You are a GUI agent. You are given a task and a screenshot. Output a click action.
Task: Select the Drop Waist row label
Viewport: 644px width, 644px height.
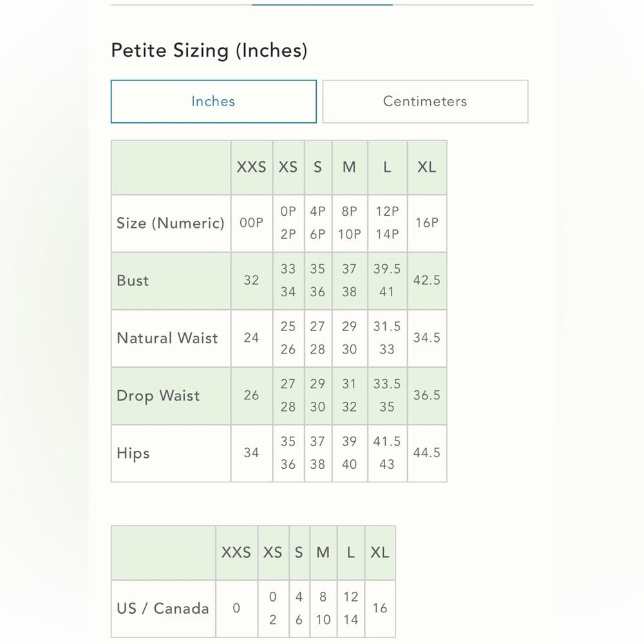coord(158,395)
